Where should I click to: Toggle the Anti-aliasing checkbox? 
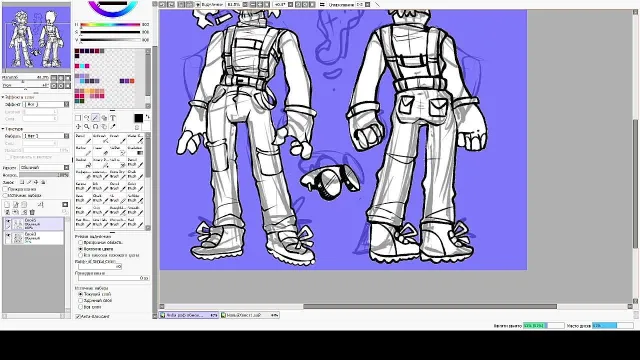point(78,316)
